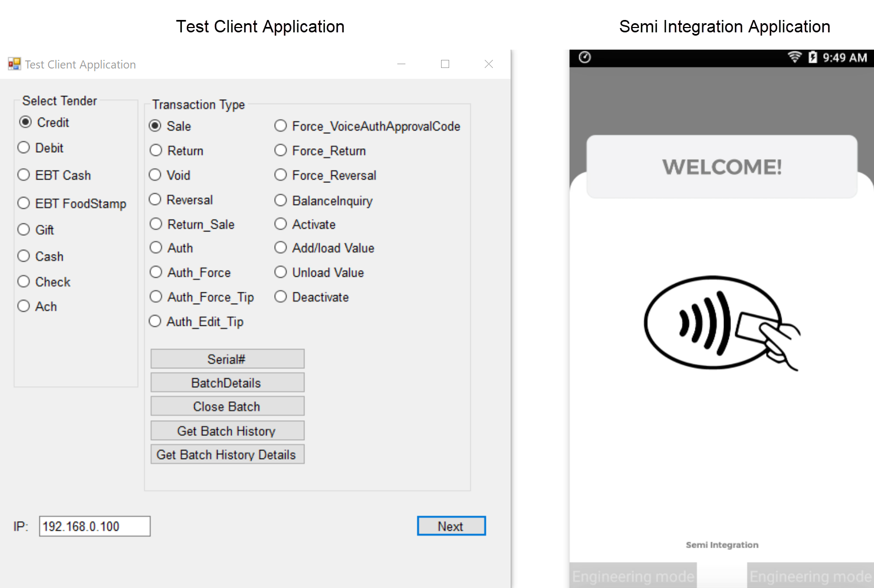Select the Debit tender option
Image resolution: width=874 pixels, height=588 pixels.
[24, 148]
